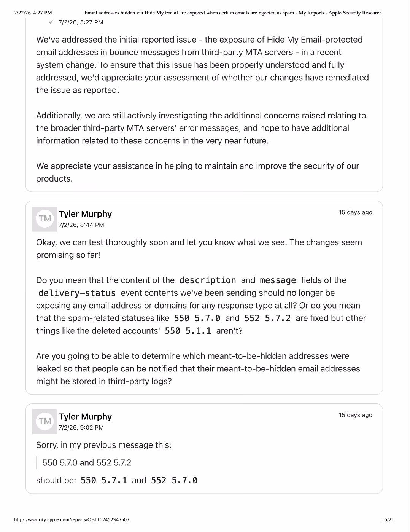Click the 7/2/26, 9:02 PM timestamp
This screenshot has height=532, width=410.
[x=81, y=428]
